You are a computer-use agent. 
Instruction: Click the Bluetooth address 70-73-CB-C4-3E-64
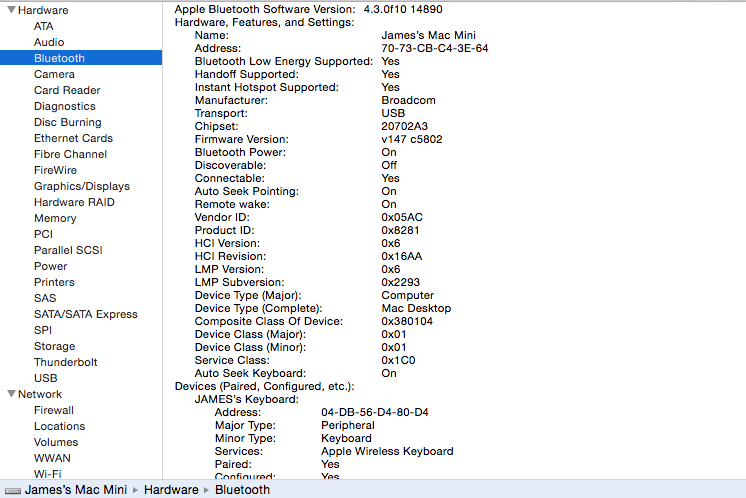435,48
